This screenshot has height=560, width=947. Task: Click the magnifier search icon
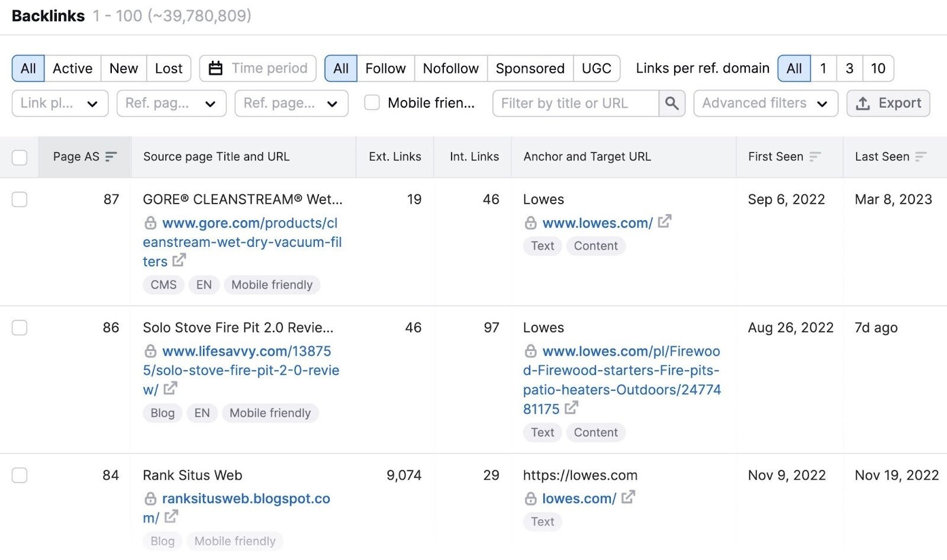(x=672, y=103)
